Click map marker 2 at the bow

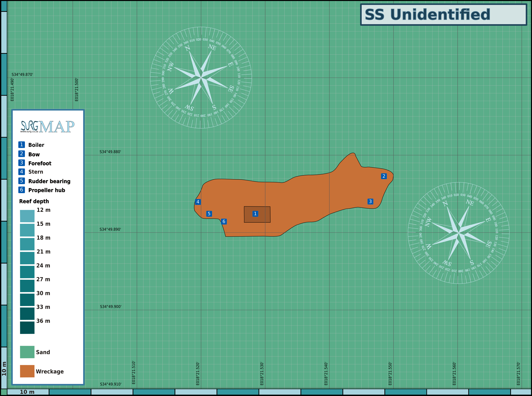pos(384,176)
